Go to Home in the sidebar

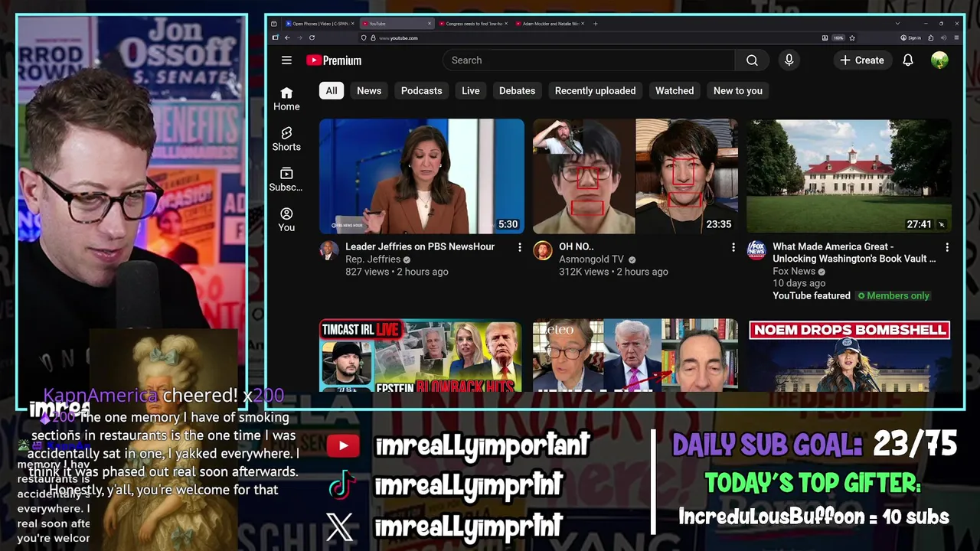286,99
